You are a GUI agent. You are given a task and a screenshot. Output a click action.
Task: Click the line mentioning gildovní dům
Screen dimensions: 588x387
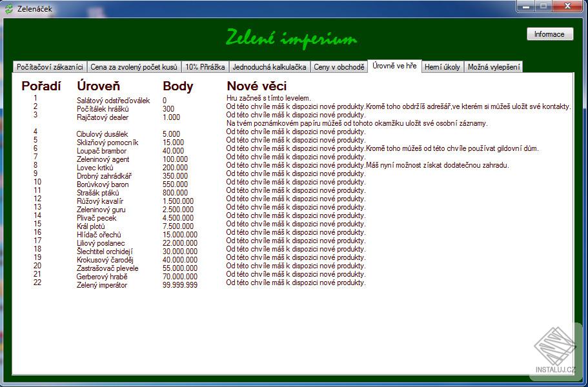coord(382,148)
